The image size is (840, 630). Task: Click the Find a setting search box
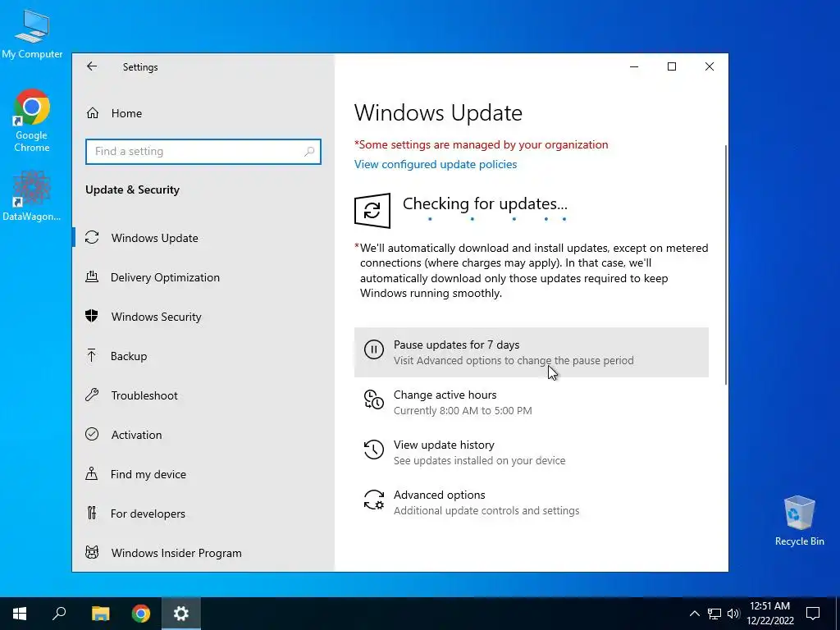tap(203, 152)
